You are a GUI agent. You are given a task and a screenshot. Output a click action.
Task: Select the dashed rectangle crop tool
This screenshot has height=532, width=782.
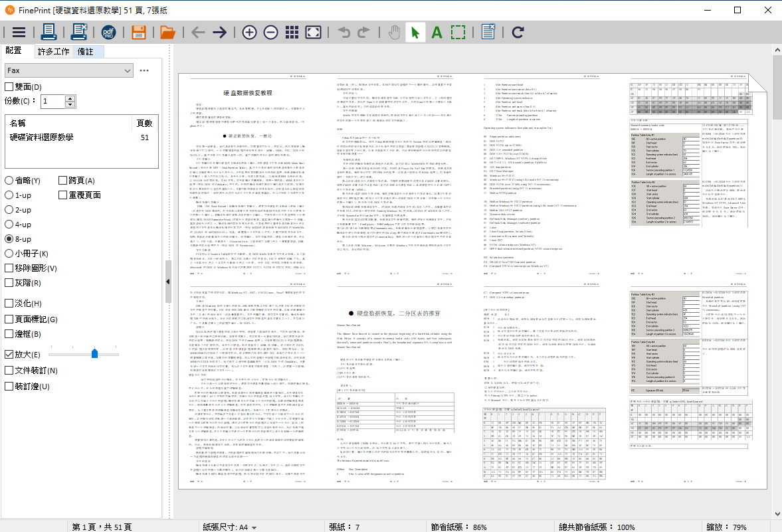click(458, 33)
